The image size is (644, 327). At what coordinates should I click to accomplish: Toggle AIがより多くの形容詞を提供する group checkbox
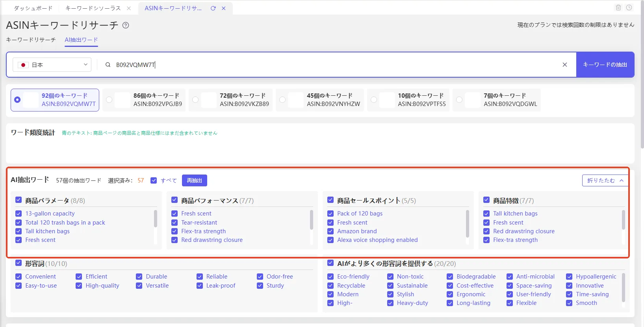330,263
